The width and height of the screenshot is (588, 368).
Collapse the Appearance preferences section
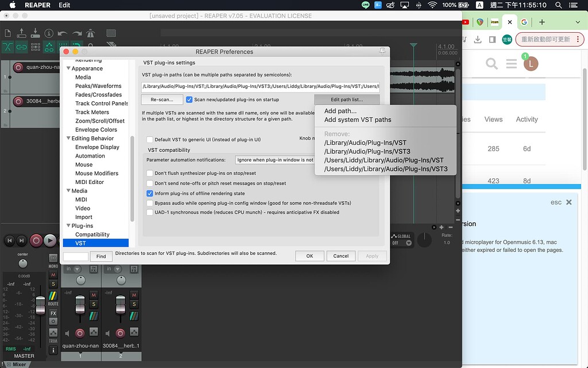coord(68,68)
